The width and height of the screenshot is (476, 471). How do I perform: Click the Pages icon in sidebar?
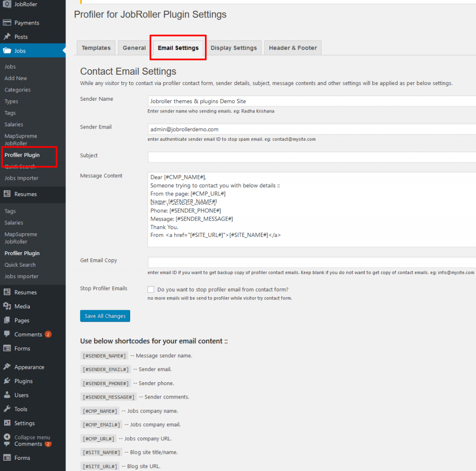7,320
